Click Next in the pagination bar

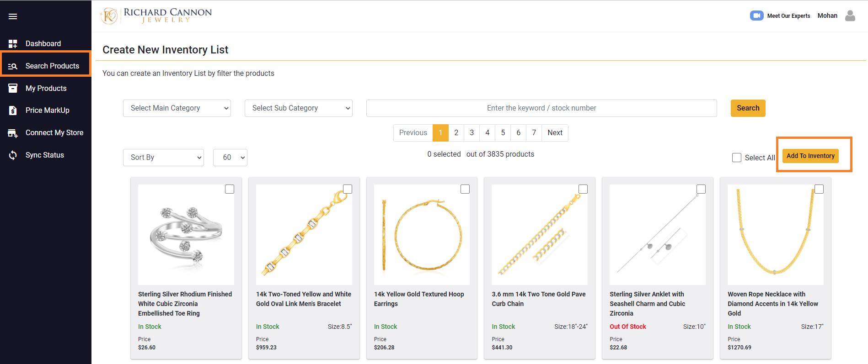click(x=555, y=133)
